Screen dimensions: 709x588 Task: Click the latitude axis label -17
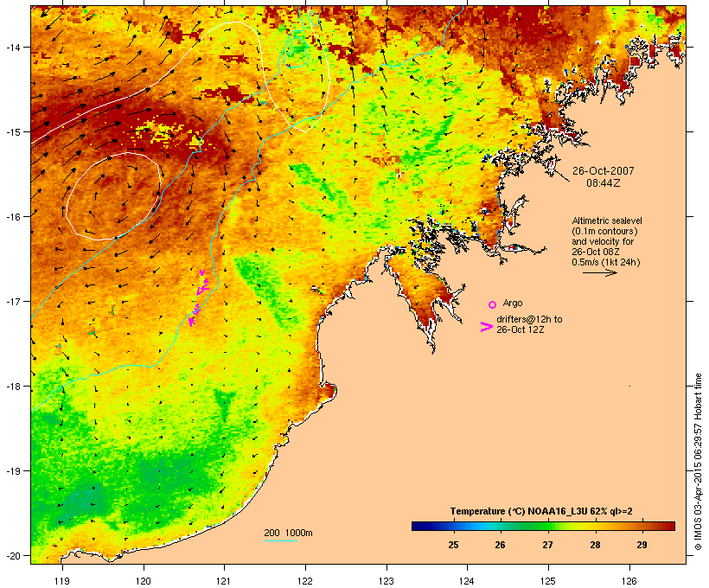click(12, 301)
